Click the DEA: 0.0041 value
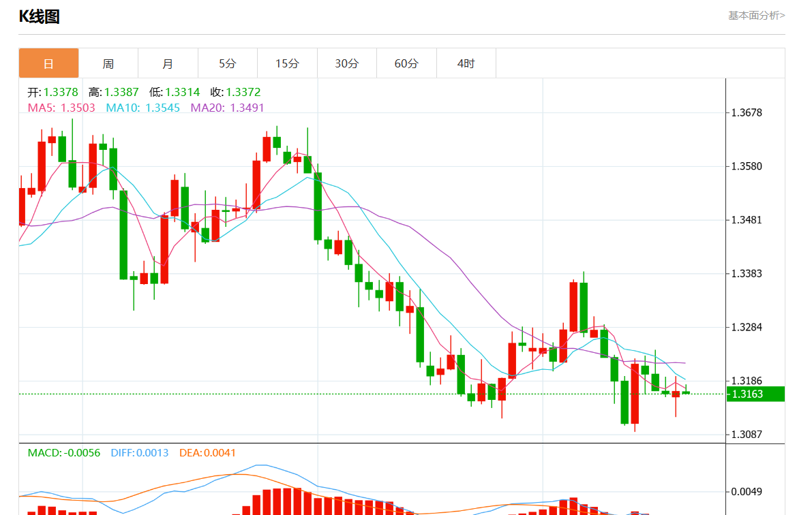This screenshot has width=812, height=515. click(207, 453)
